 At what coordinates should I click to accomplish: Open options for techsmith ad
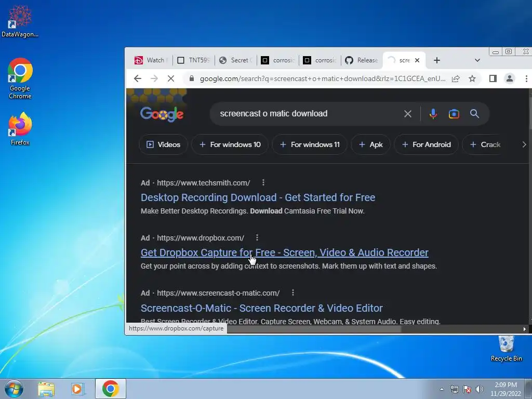point(263,182)
